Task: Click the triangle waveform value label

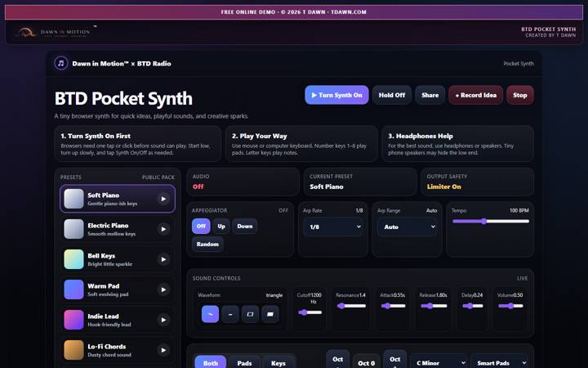Action: tap(274, 295)
